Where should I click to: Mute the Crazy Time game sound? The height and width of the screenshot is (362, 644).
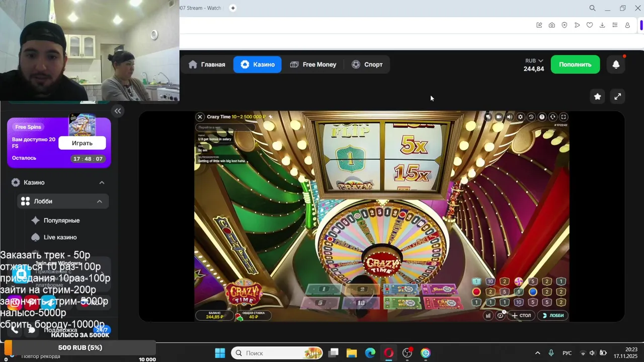[x=509, y=117]
